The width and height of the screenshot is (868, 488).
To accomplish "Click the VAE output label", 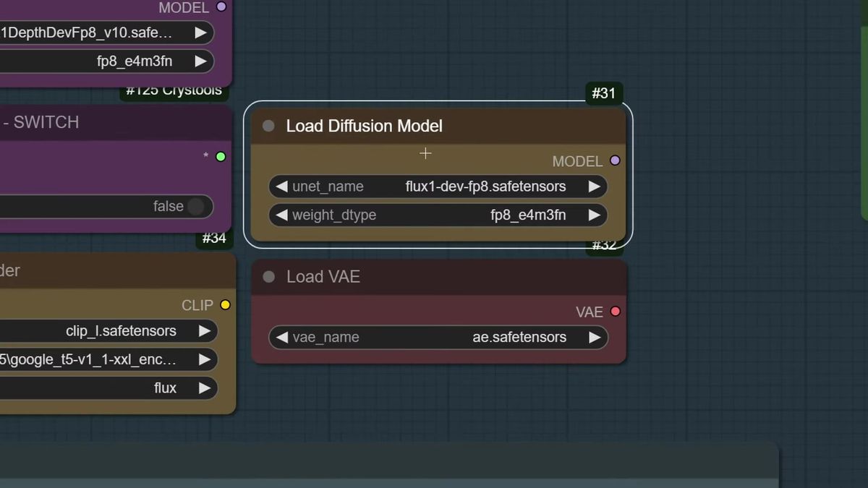I will point(590,312).
